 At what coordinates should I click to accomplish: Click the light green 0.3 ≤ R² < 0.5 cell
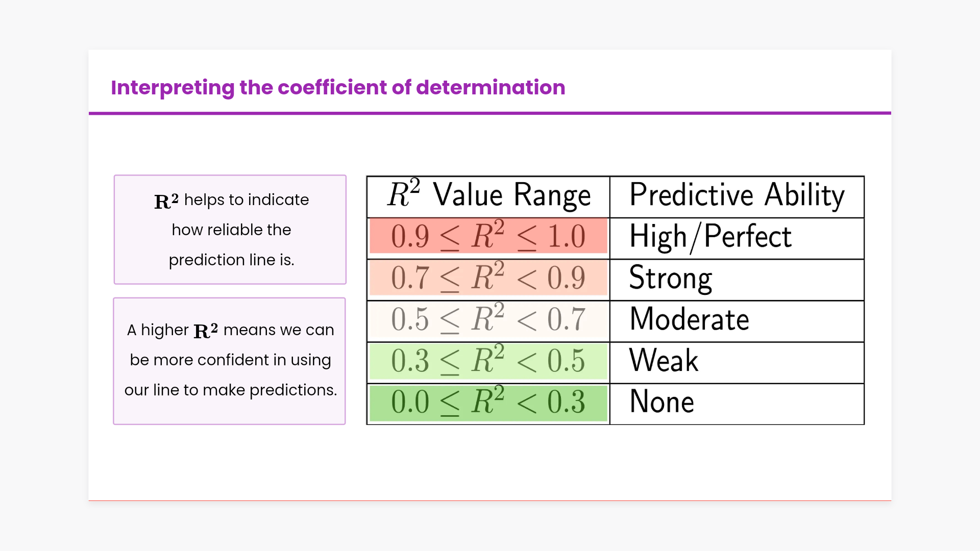tap(488, 361)
